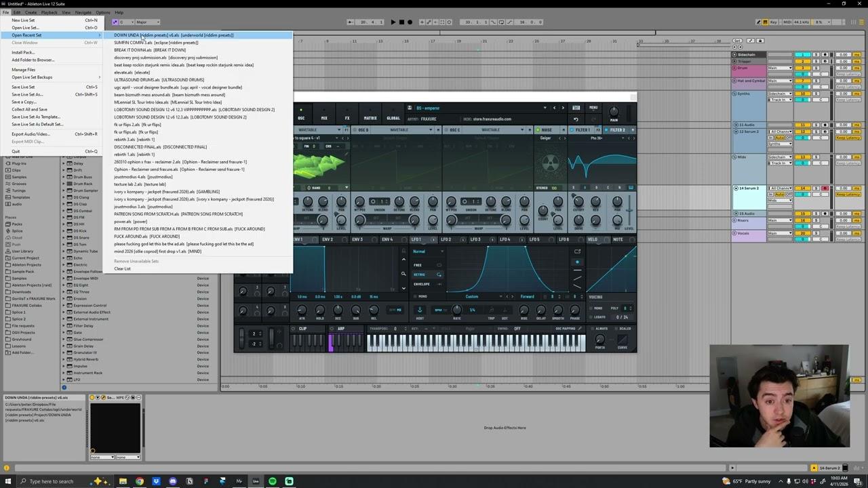Toggle Serum Filter 1 enable
Image resolution: width=868 pixels, height=488 pixels.
pos(572,130)
